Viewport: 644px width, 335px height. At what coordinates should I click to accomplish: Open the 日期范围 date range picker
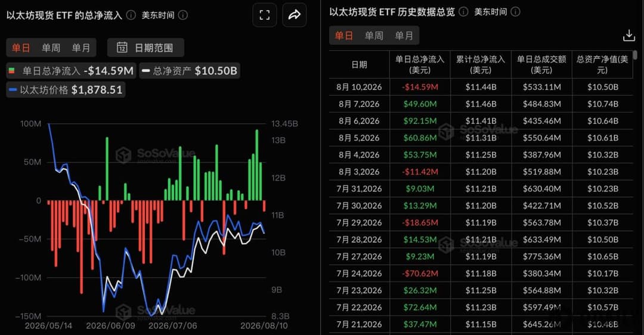(145, 48)
